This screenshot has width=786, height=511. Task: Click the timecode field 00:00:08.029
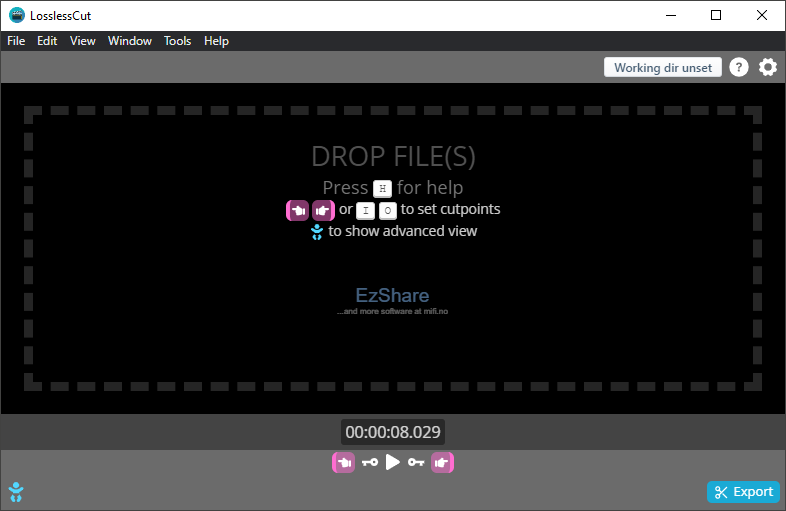coord(392,432)
